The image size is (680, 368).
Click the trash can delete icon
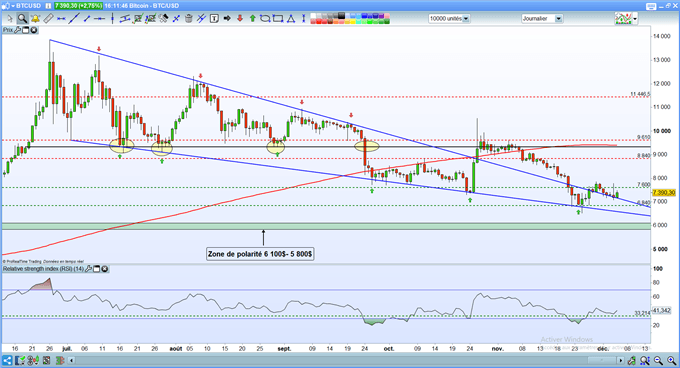click(189, 19)
